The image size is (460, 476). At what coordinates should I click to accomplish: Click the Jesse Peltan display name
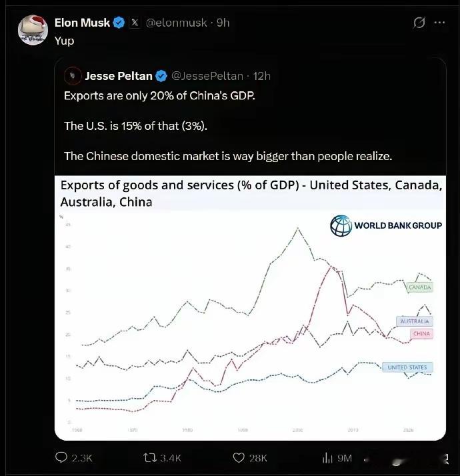click(x=119, y=75)
